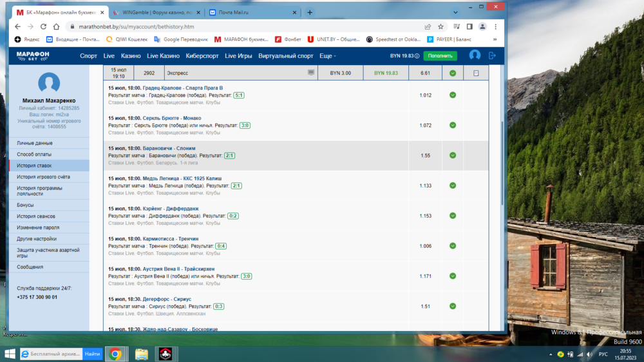Open the Барановичи - Слоним match link

[x=172, y=148]
